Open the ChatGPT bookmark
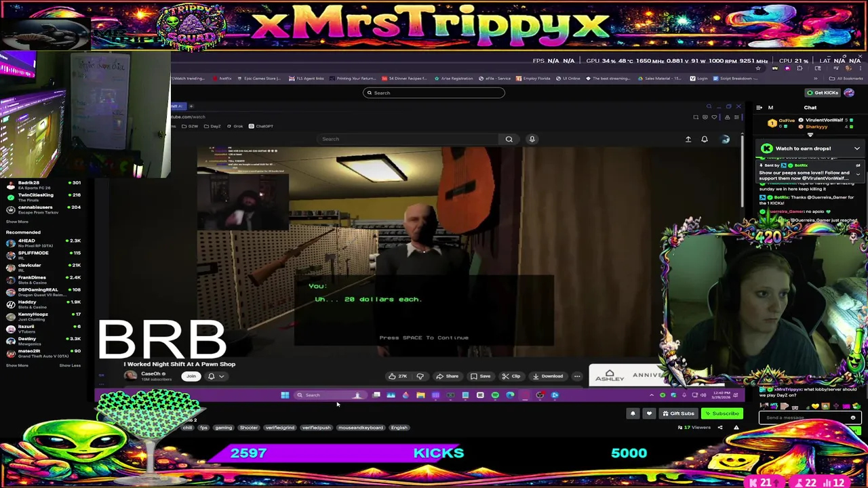 (x=260, y=126)
